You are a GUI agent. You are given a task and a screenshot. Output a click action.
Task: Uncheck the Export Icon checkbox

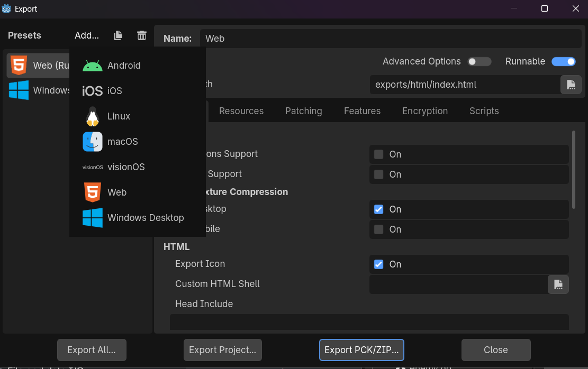point(379,264)
